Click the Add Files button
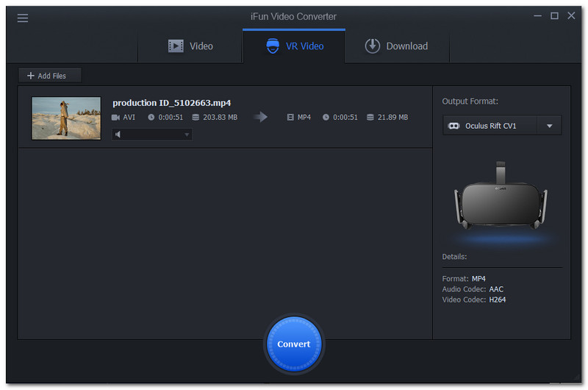 pos(50,76)
